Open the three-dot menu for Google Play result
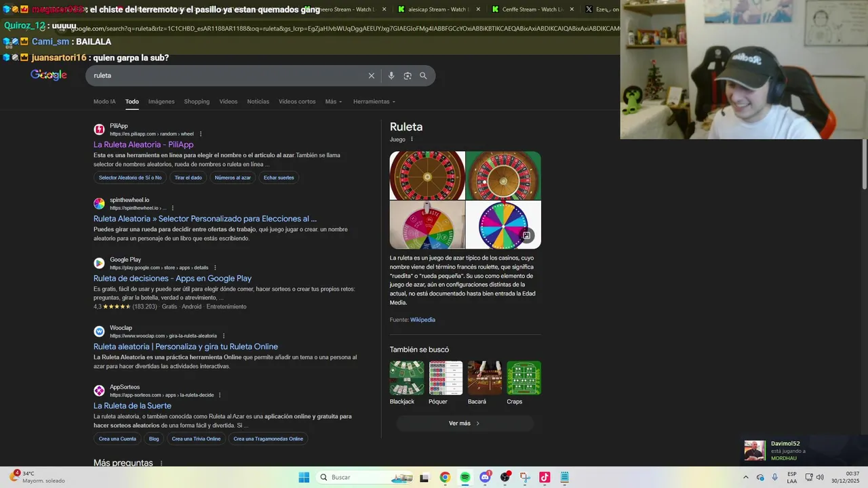The height and width of the screenshot is (488, 868). [x=216, y=268]
